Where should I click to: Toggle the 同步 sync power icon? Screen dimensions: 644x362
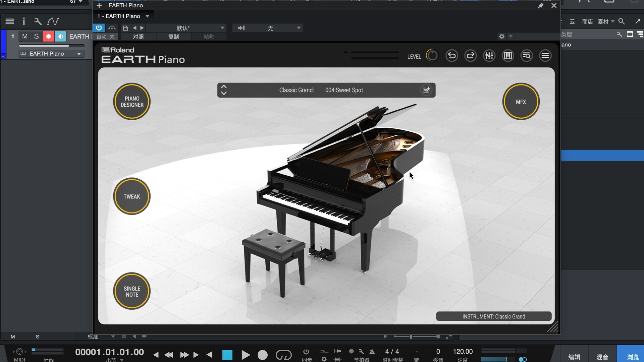[306, 352]
